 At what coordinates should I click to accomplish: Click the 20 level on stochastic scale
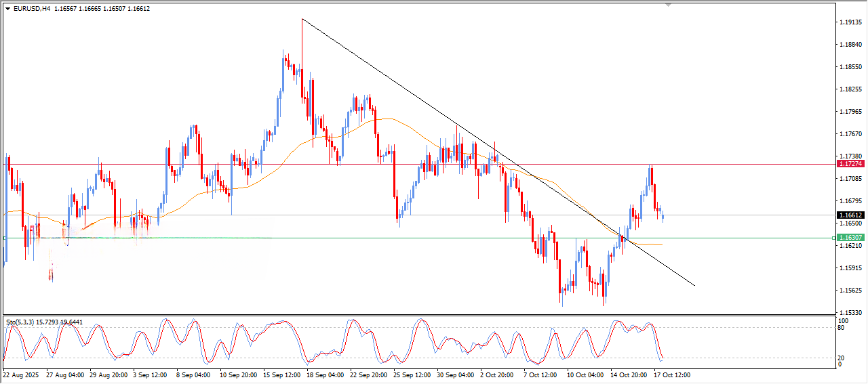[x=843, y=357]
